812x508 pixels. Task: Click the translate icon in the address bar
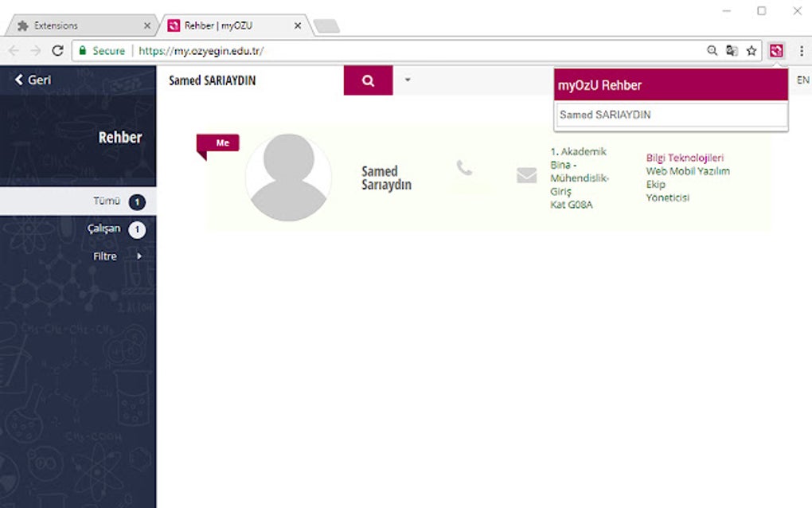click(x=732, y=50)
